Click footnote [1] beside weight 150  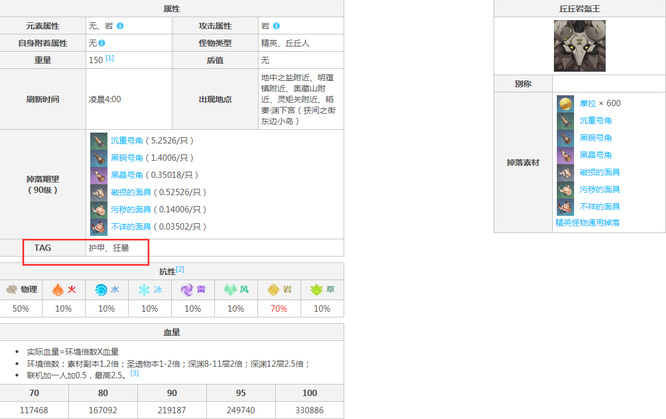pos(110,59)
